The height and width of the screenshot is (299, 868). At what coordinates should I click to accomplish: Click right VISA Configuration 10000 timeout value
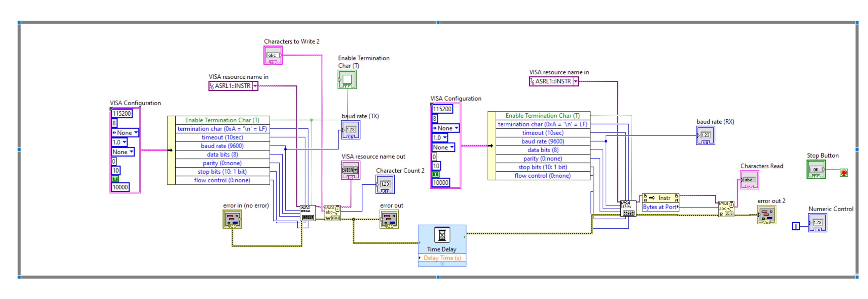point(441,183)
